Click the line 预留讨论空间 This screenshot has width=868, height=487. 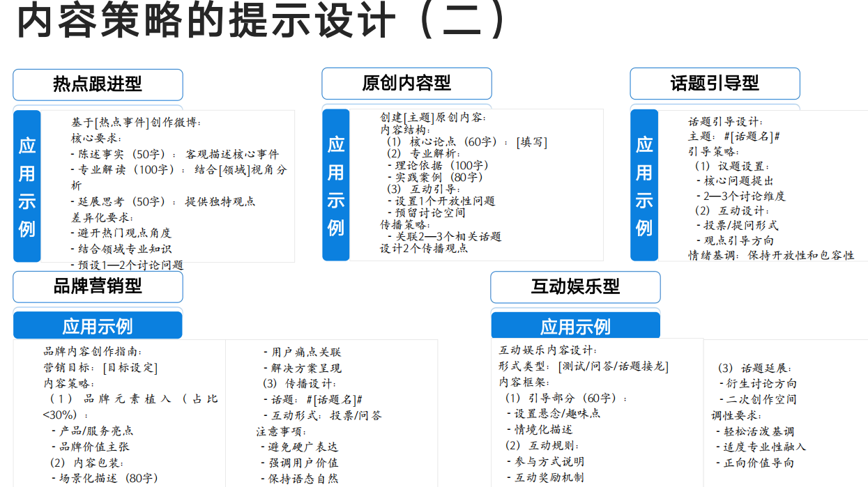426,213
